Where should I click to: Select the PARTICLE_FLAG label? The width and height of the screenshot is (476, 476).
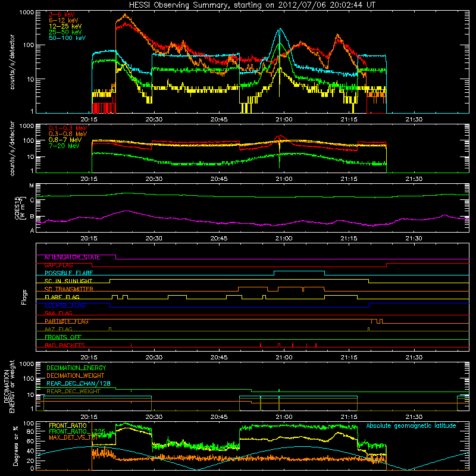click(x=67, y=321)
